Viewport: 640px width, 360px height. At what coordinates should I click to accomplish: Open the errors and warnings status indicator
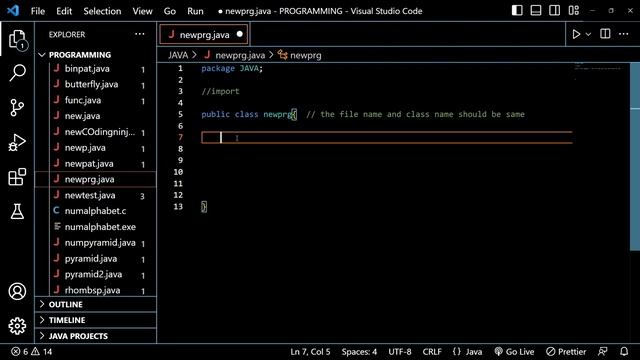click(x=32, y=352)
